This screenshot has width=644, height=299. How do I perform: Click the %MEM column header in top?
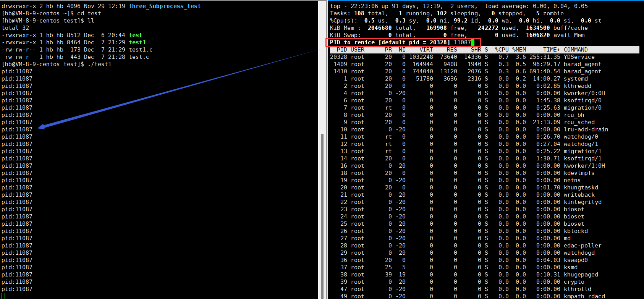point(519,50)
